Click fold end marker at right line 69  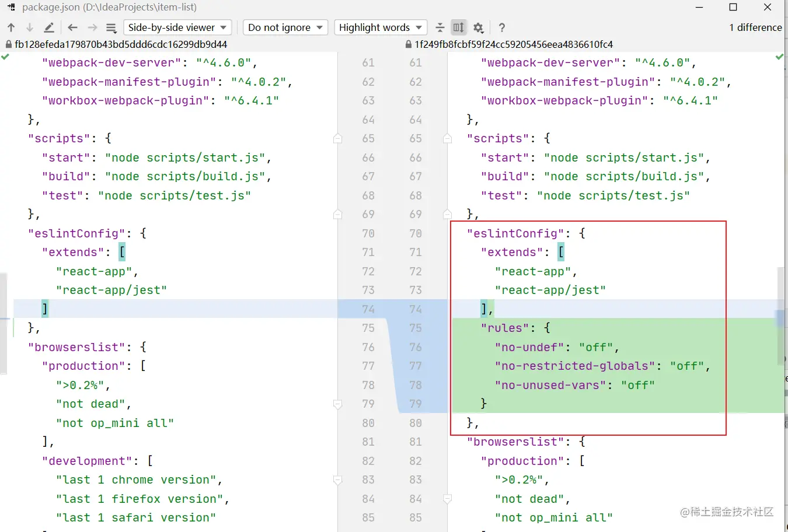(x=447, y=214)
